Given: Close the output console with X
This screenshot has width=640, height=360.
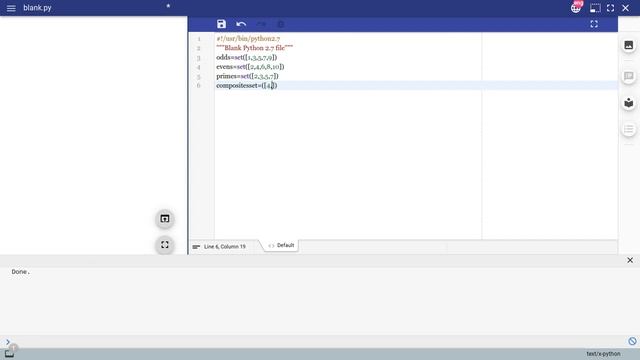Looking at the screenshot, I should coord(630,260).
